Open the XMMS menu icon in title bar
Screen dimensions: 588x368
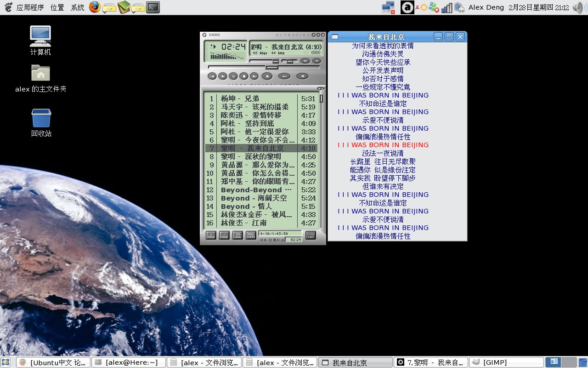(x=204, y=35)
